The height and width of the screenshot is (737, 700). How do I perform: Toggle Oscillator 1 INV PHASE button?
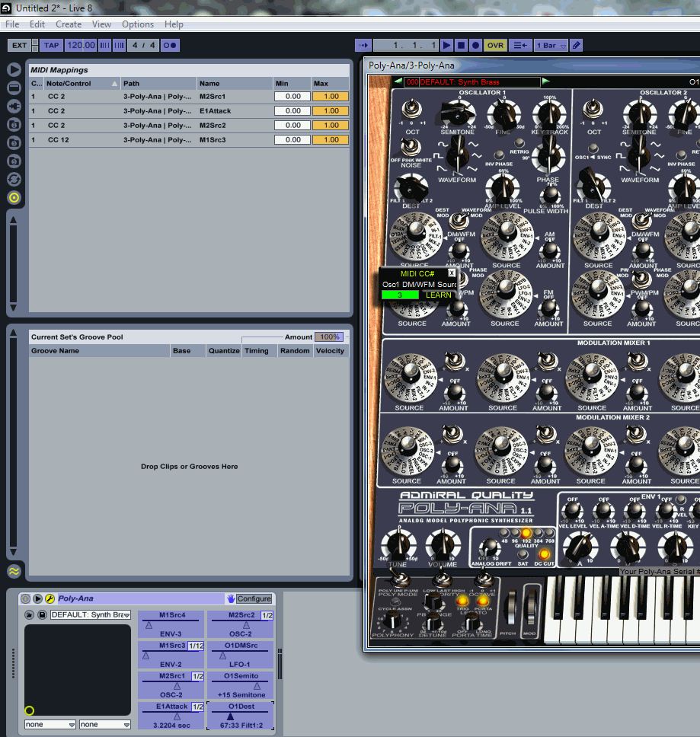499,155
